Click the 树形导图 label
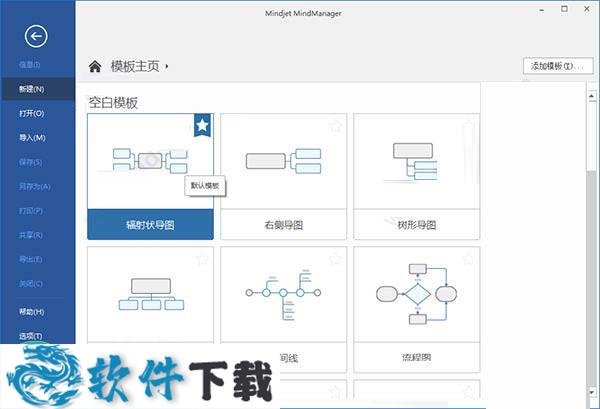The image size is (600, 409). (x=417, y=225)
